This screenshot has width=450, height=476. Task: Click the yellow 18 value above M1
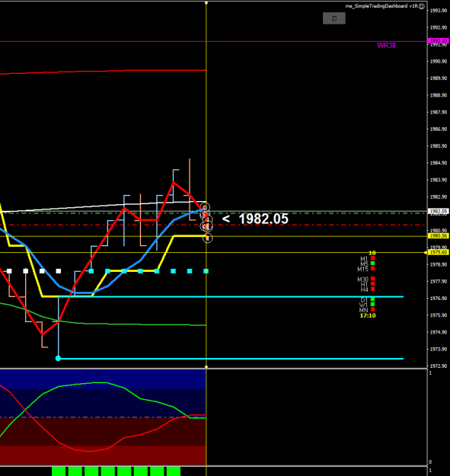coord(372,253)
